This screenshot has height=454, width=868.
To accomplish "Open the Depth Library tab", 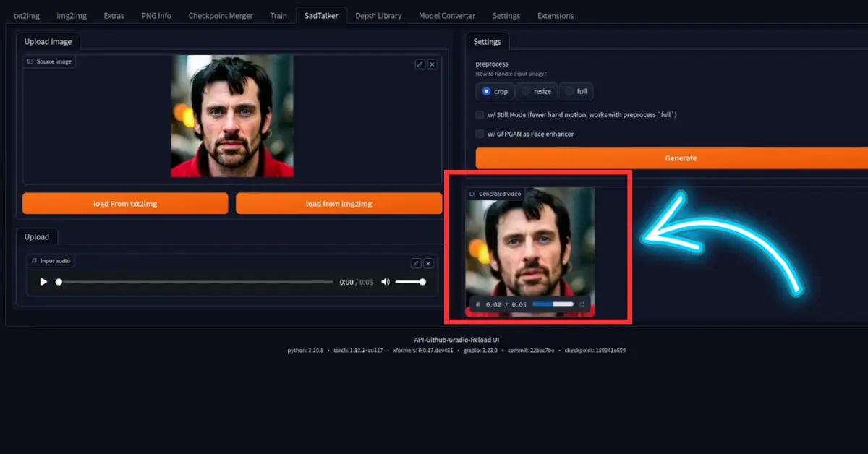I will pos(378,15).
